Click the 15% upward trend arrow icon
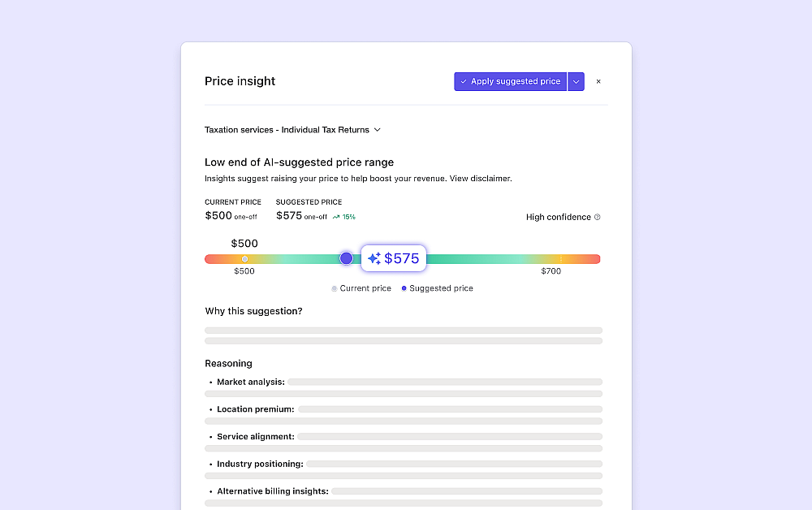 [336, 218]
